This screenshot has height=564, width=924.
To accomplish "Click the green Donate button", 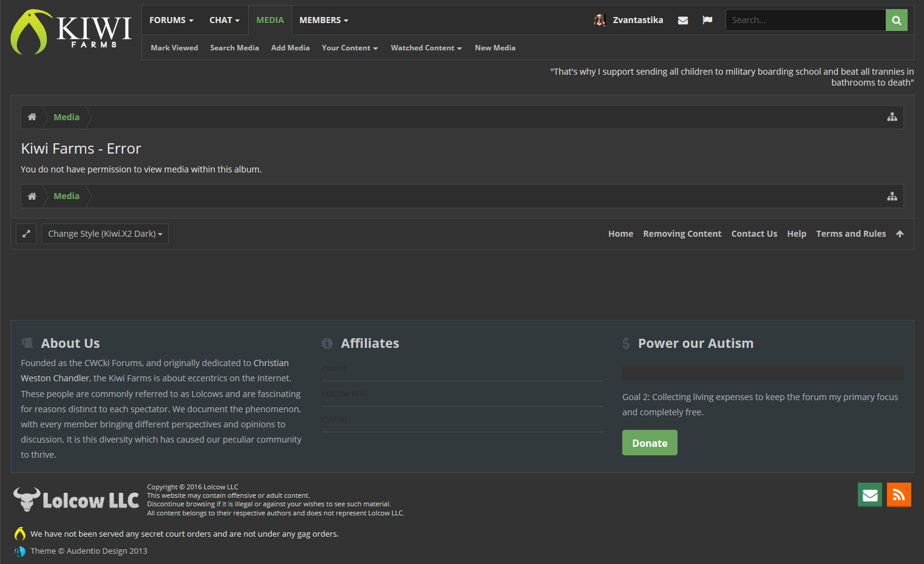I will [x=650, y=443].
